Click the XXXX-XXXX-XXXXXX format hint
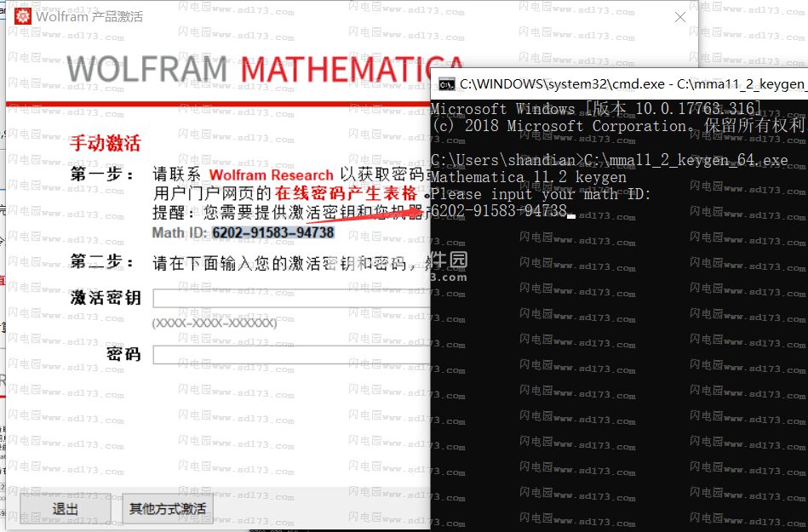 coord(215,323)
